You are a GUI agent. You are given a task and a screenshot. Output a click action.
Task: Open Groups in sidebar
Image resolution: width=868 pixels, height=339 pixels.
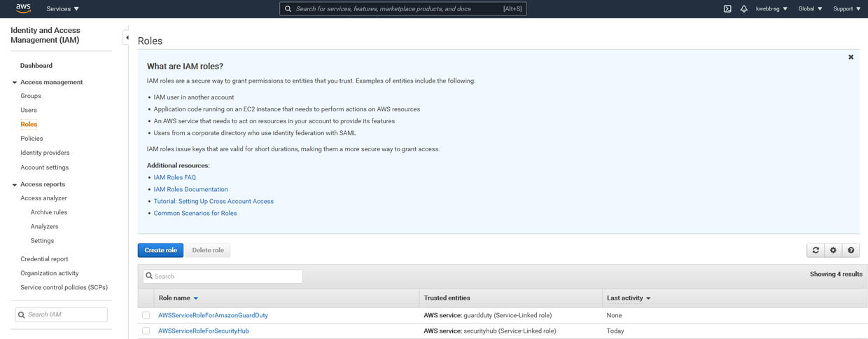tap(31, 96)
